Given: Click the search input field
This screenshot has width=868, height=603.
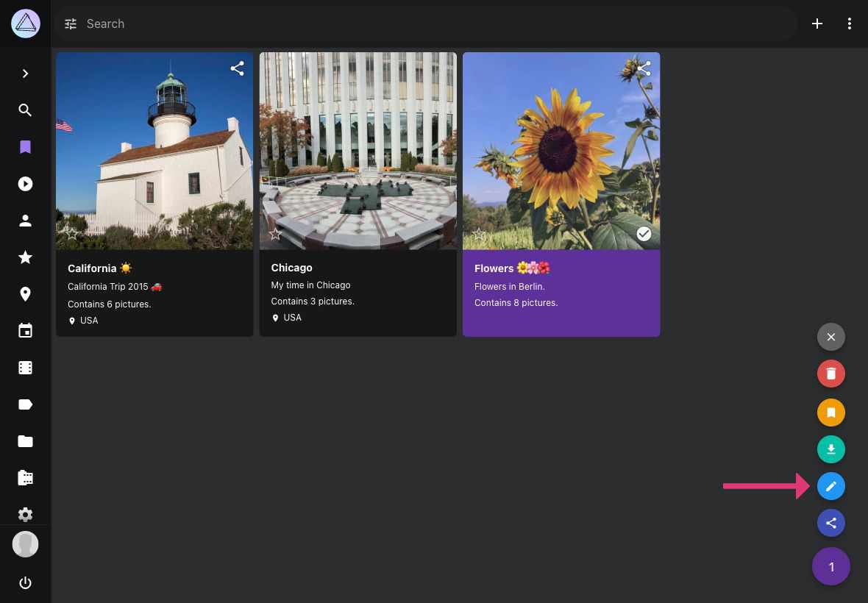Looking at the screenshot, I should point(294,24).
